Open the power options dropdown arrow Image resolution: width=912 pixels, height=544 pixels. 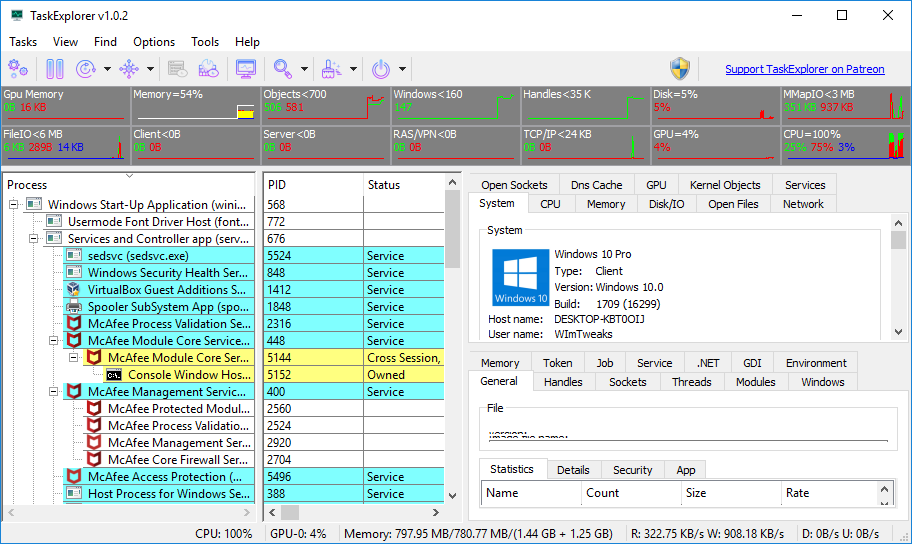(x=402, y=69)
